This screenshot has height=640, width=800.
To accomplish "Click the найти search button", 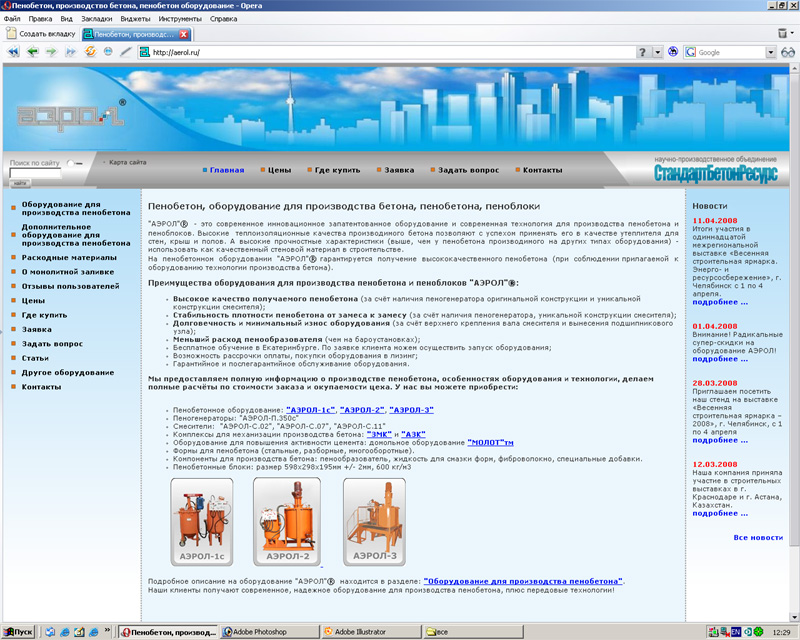I will (x=20, y=183).
